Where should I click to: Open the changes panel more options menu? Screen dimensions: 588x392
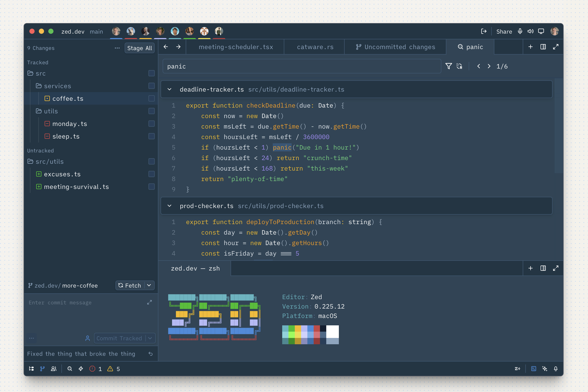(x=117, y=48)
